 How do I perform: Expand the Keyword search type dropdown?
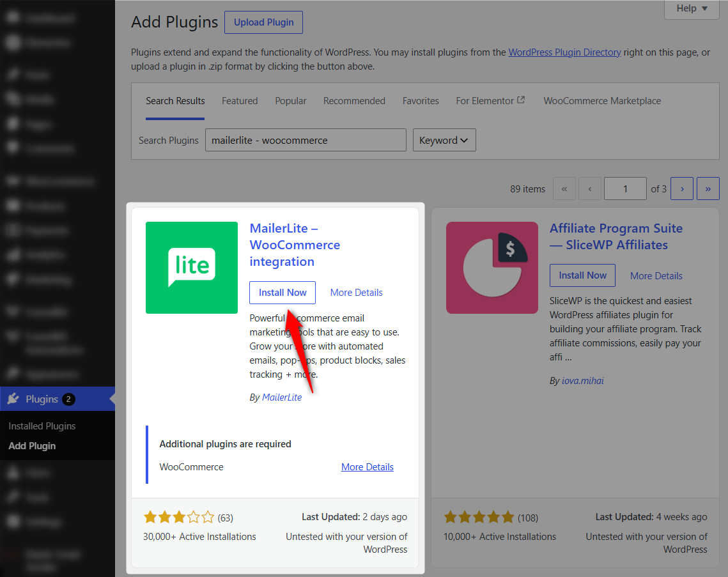coord(444,140)
